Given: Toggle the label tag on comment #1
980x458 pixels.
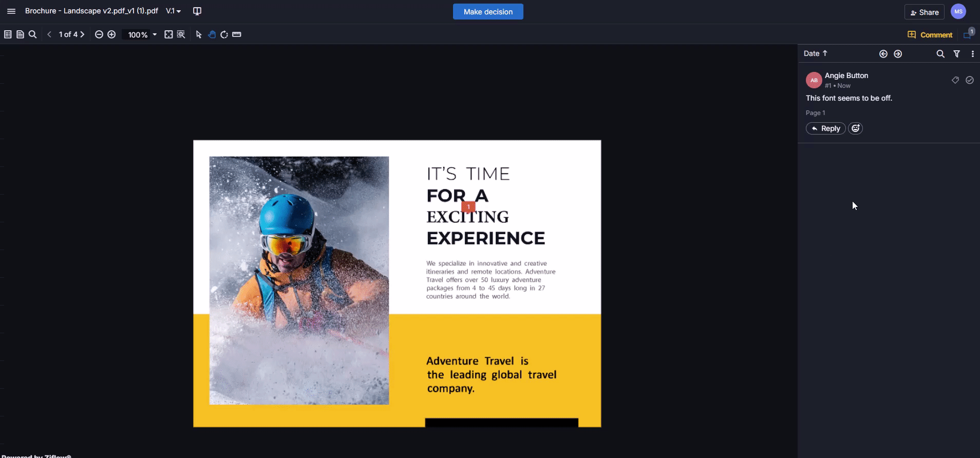Looking at the screenshot, I should 955,80.
